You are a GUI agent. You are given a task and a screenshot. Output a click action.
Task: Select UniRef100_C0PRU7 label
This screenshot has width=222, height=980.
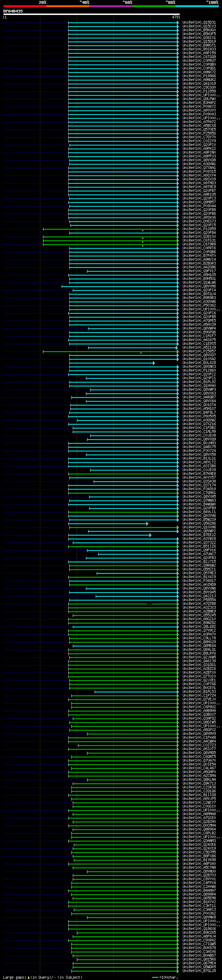[x=199, y=61]
